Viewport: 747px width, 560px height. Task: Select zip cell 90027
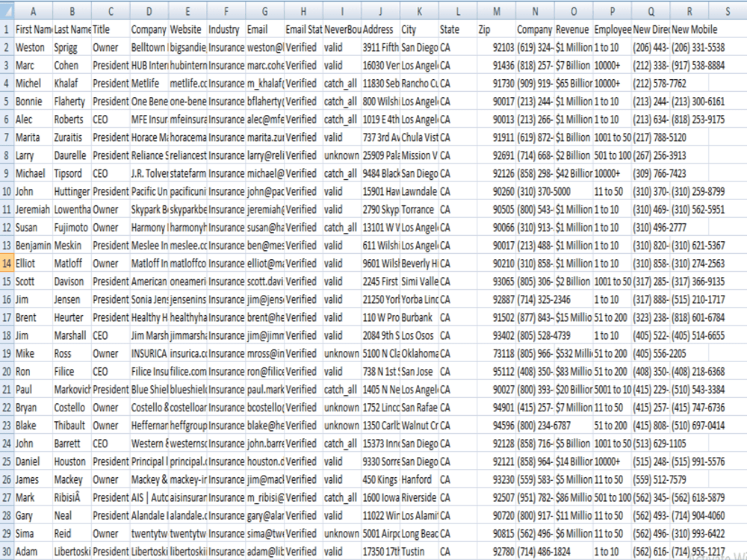[497, 390]
